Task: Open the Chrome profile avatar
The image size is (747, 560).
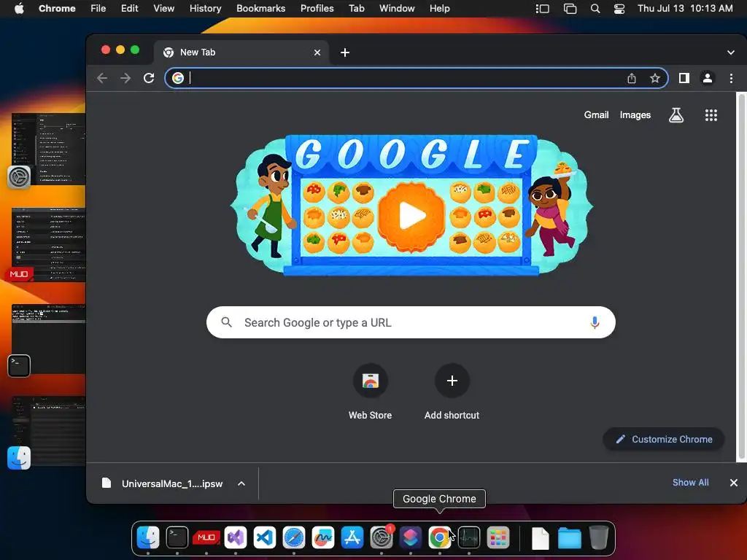Action: click(x=708, y=78)
